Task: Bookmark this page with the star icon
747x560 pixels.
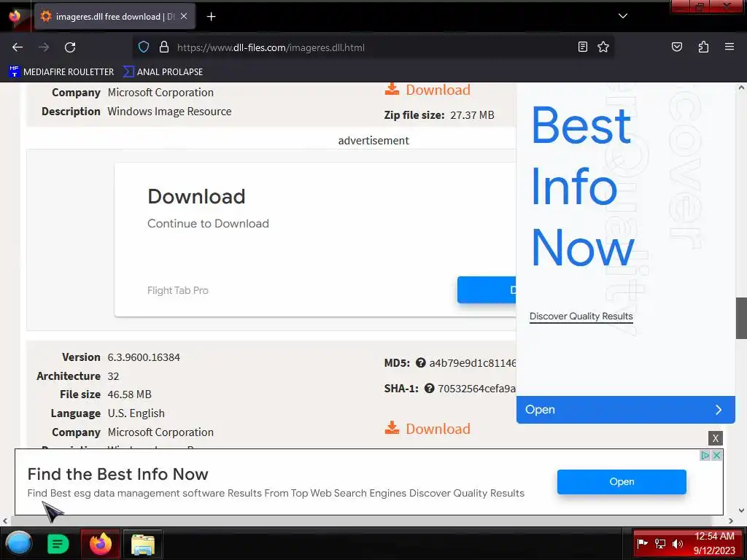Action: click(x=603, y=47)
